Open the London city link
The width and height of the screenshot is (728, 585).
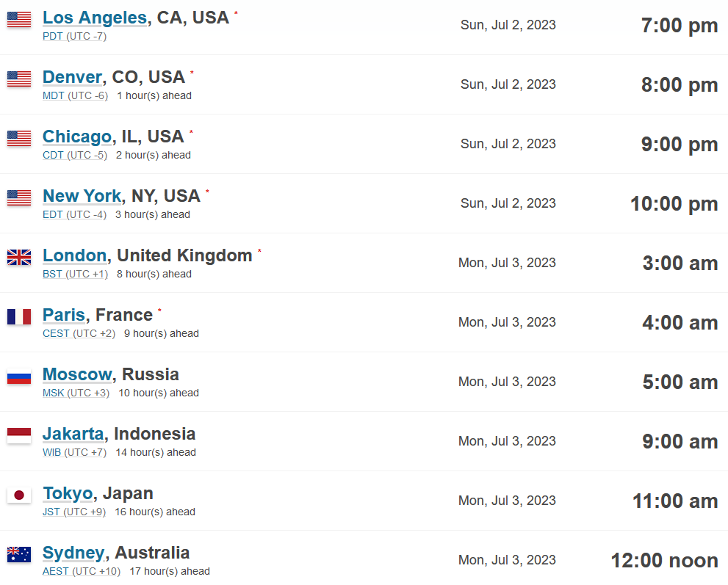tap(75, 255)
